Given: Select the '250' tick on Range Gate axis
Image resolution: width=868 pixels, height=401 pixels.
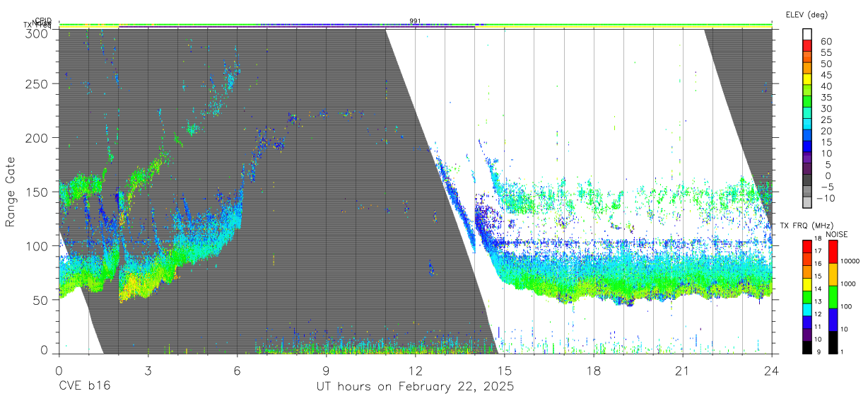Looking at the screenshot, I should coord(38,83).
